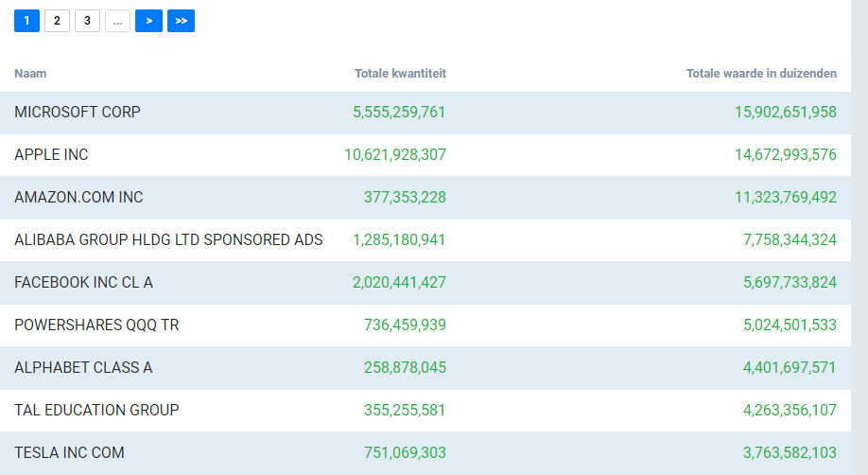Click Apple quantity 10,621,928,307
Viewport: 868px width, 475px height.
(395, 154)
